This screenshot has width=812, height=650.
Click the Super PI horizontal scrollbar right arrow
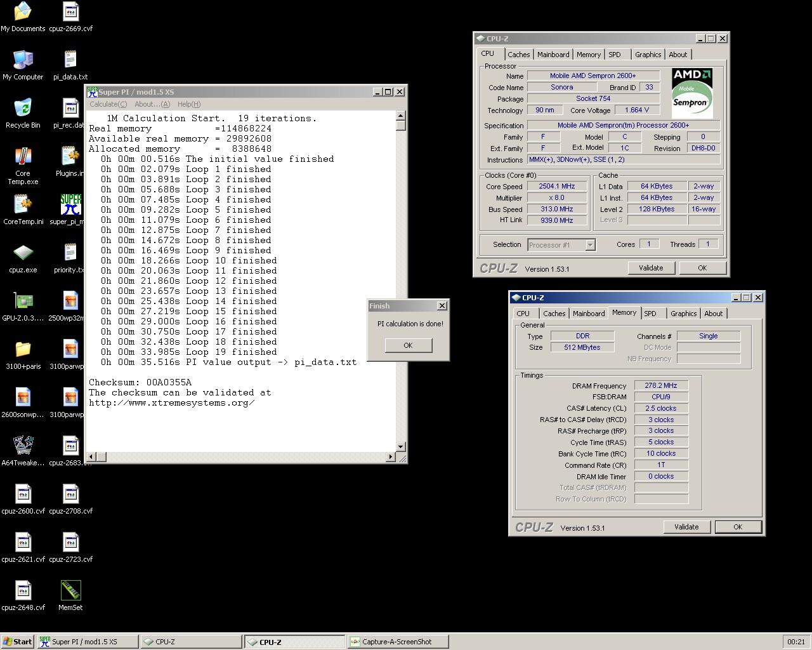pyautogui.click(x=390, y=456)
